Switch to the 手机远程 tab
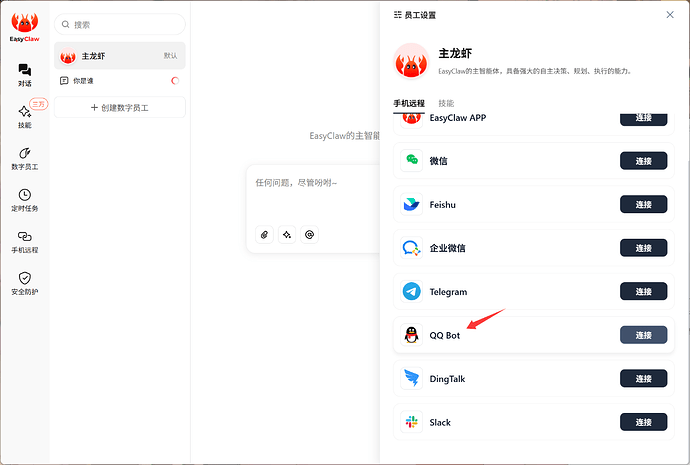This screenshot has height=465, width=690. (x=409, y=103)
